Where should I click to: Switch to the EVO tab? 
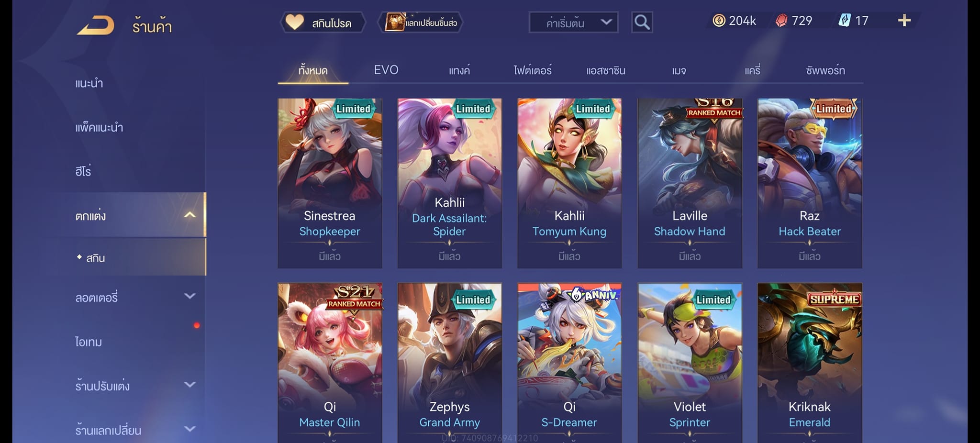pyautogui.click(x=386, y=70)
